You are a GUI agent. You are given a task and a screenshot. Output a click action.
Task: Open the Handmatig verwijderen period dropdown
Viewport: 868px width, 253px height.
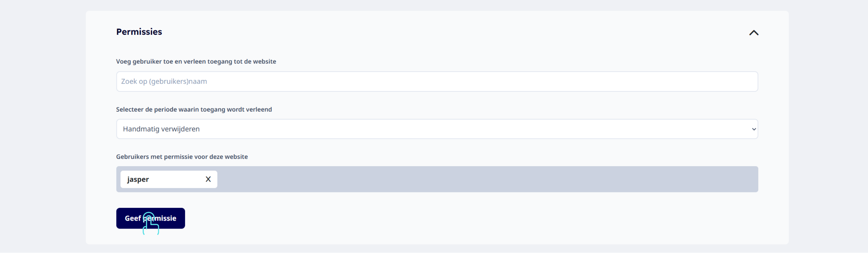[x=437, y=129]
